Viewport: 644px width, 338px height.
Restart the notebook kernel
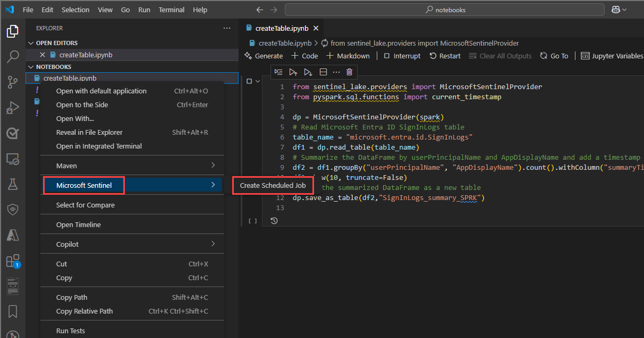[445, 56]
